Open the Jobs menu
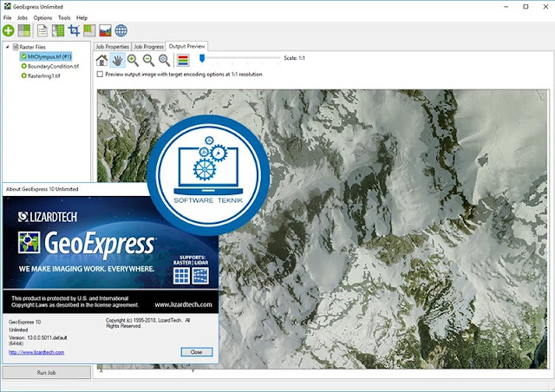 [23, 17]
